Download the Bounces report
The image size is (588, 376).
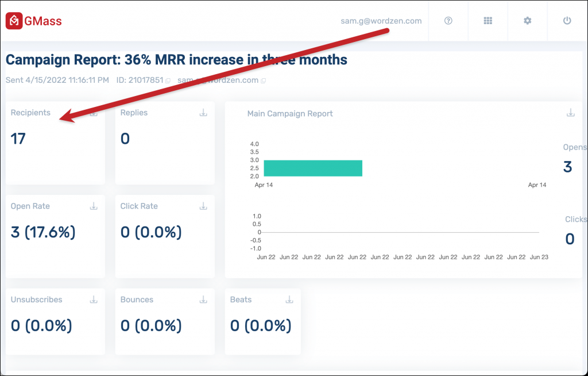[203, 300]
